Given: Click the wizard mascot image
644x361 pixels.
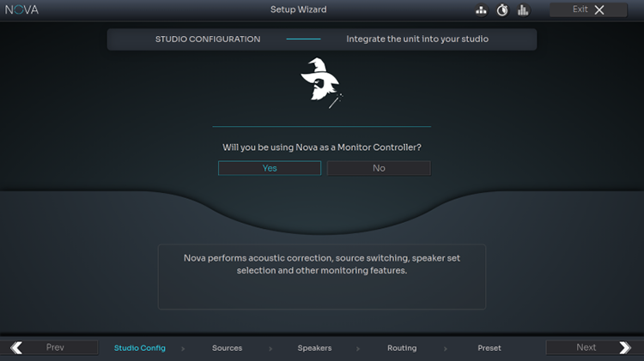Looking at the screenshot, I should coord(322,83).
